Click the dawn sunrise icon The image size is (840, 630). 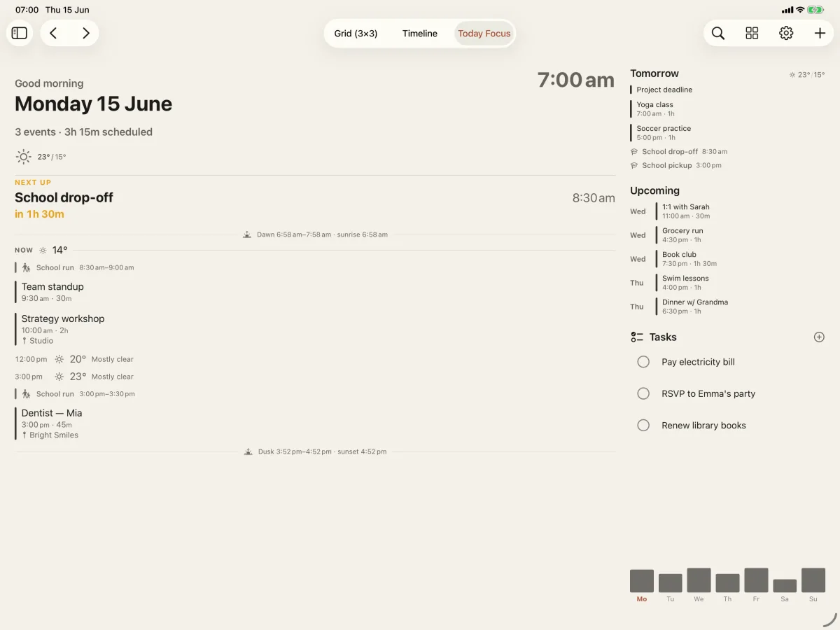247,234
